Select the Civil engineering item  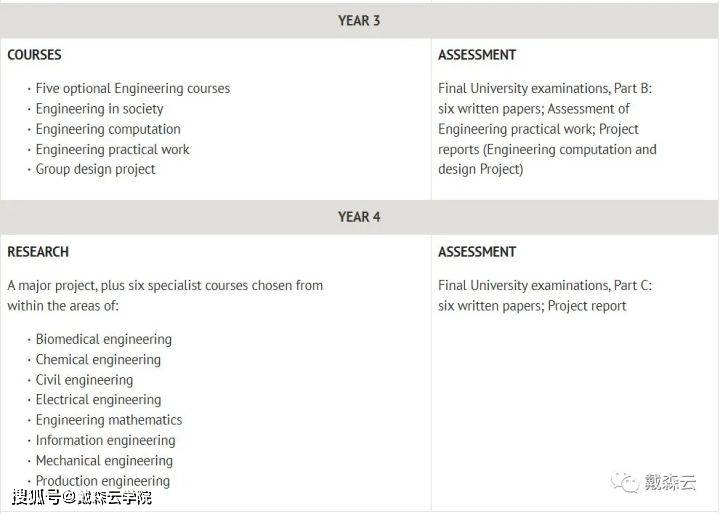(84, 380)
